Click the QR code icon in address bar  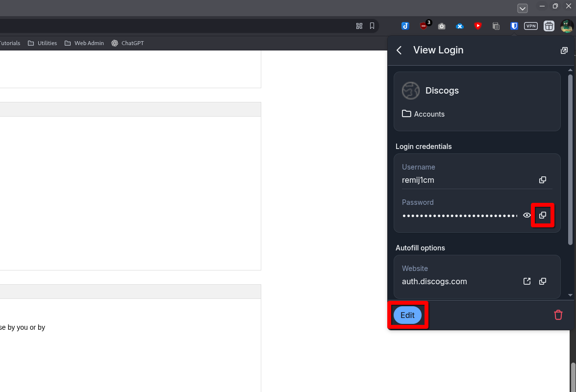point(359,26)
